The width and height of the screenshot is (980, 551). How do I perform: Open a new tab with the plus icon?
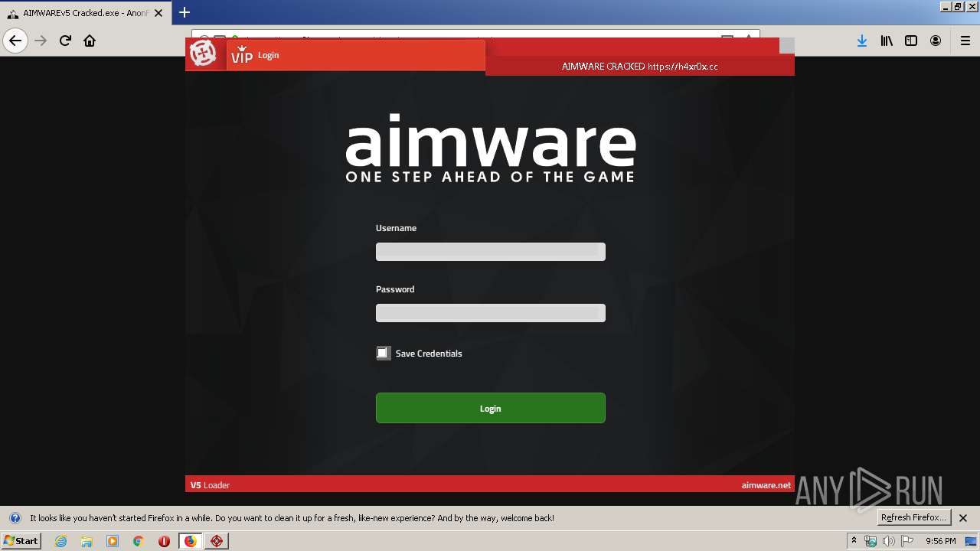click(185, 12)
